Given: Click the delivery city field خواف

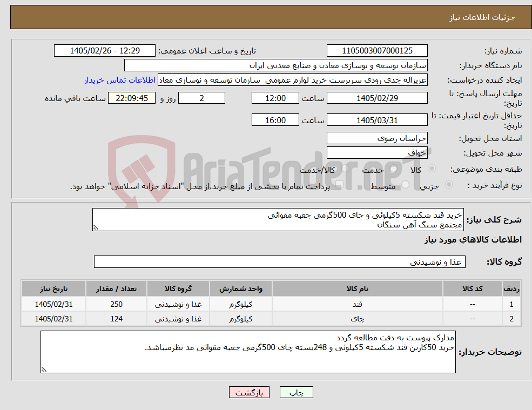Looking at the screenshot, I should (377, 153).
